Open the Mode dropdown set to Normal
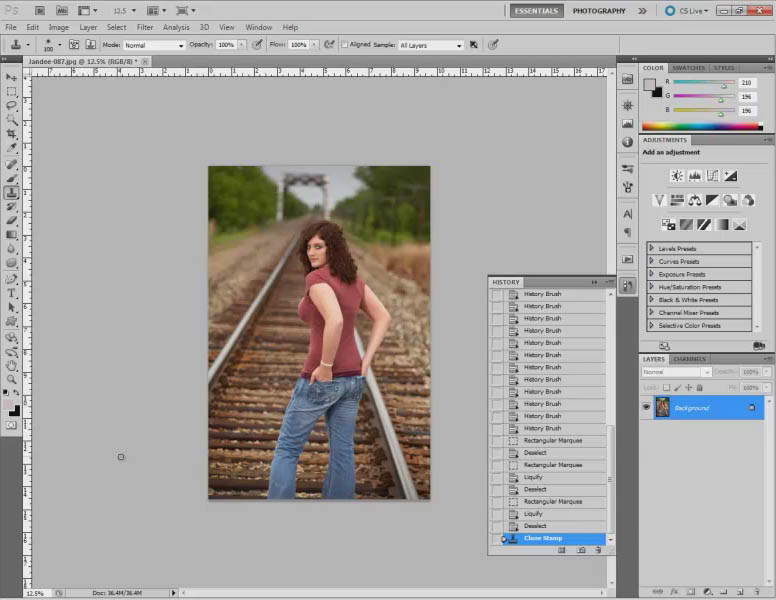The image size is (776, 600). coord(154,45)
